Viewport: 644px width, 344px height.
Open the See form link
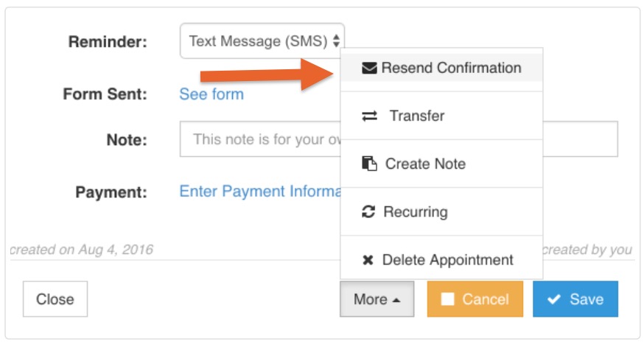click(211, 94)
